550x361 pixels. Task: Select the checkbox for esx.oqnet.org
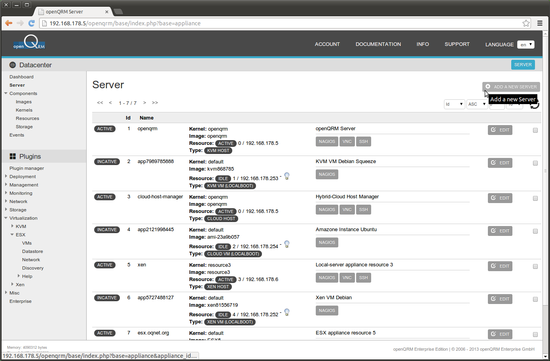(x=535, y=334)
